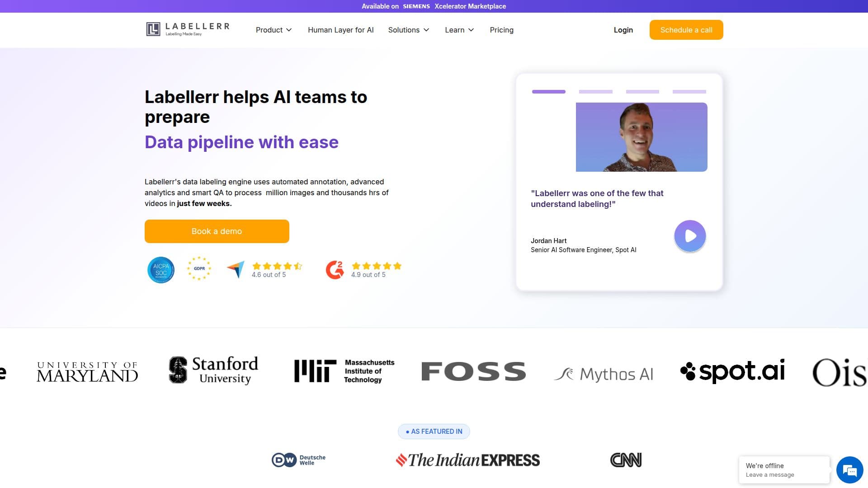
Task: Click the spot.ai logo
Action: click(732, 371)
